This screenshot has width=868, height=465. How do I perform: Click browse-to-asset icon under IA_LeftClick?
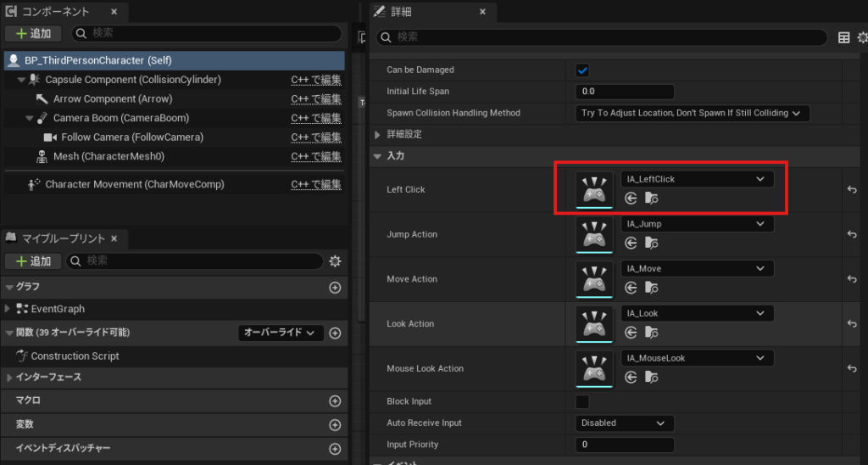coord(651,198)
